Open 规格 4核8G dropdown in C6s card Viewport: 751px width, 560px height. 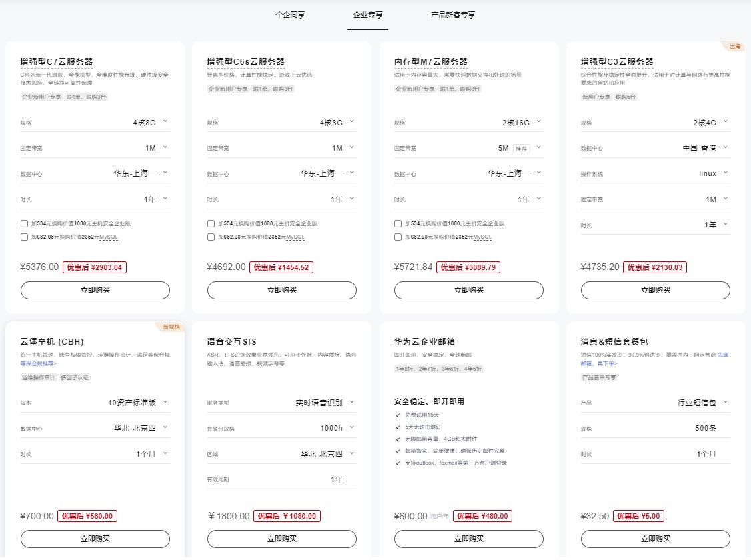point(281,123)
